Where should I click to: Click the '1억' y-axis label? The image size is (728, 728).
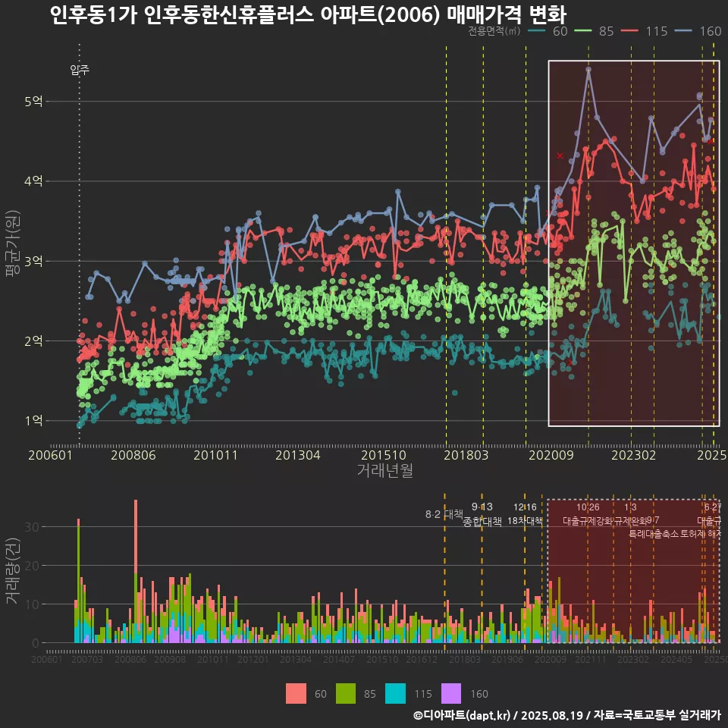pyautogui.click(x=34, y=421)
